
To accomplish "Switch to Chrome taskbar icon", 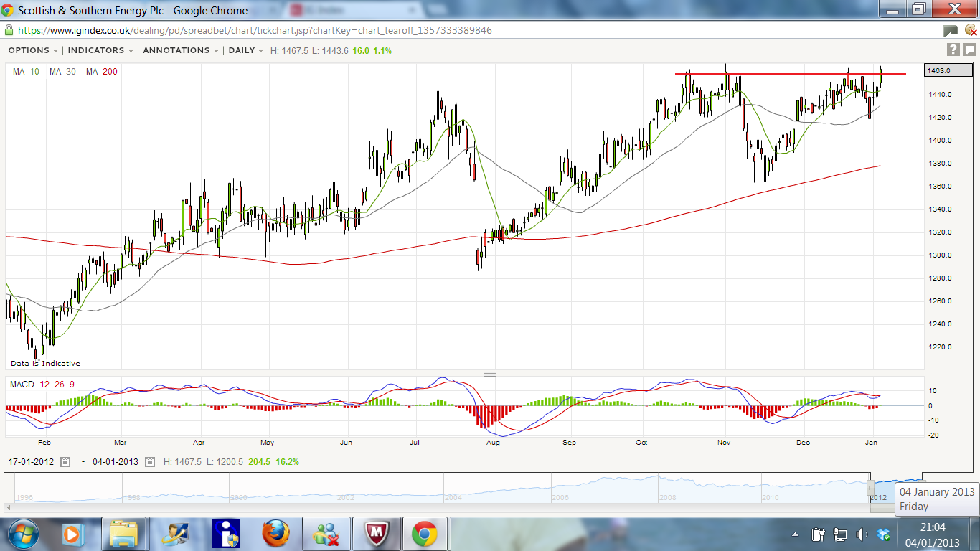I will [x=425, y=534].
